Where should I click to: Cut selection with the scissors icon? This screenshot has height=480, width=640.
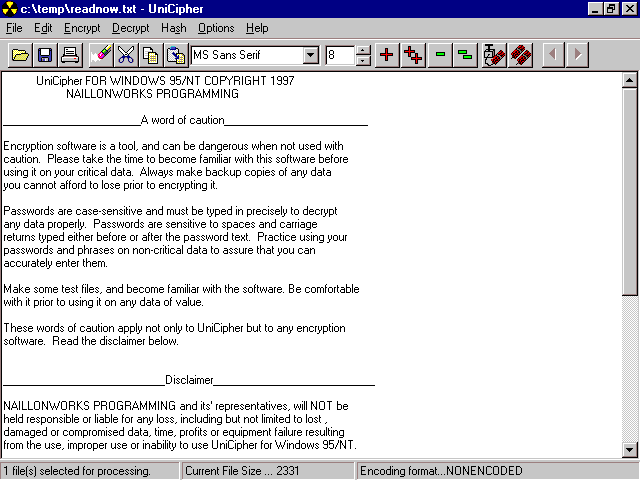[x=126, y=55]
